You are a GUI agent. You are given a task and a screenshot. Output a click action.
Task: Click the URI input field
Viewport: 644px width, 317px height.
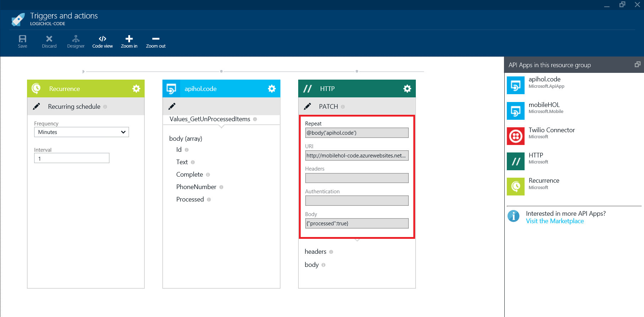click(357, 156)
